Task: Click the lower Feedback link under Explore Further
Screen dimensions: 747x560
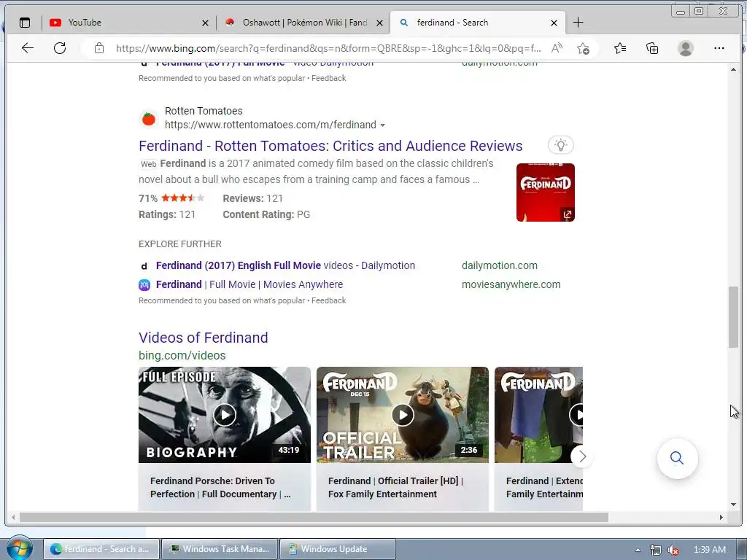Action: pos(329,300)
